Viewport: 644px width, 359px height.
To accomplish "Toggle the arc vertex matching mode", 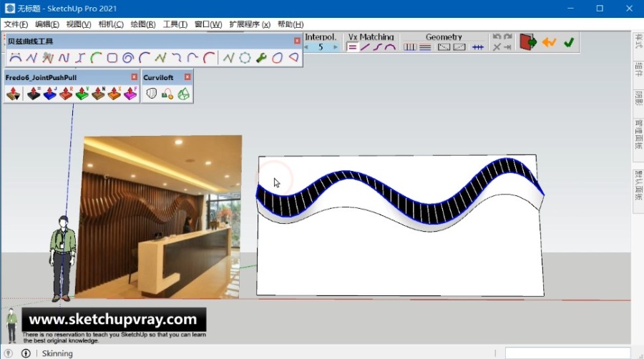I will pyautogui.click(x=390, y=47).
